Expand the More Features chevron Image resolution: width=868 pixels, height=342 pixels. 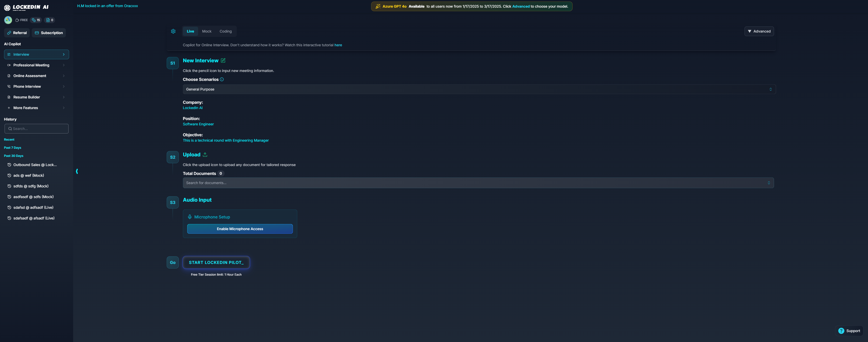pyautogui.click(x=64, y=108)
